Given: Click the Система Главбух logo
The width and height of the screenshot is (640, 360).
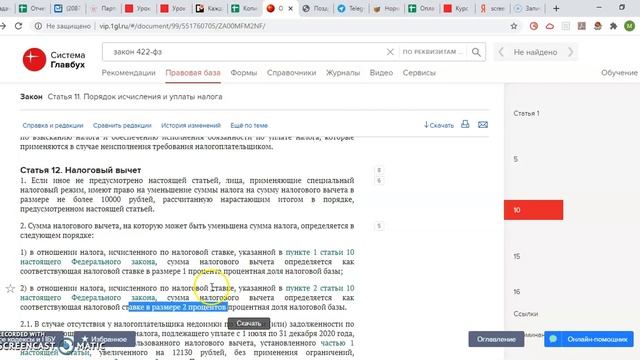Looking at the screenshot, I should tap(54, 60).
